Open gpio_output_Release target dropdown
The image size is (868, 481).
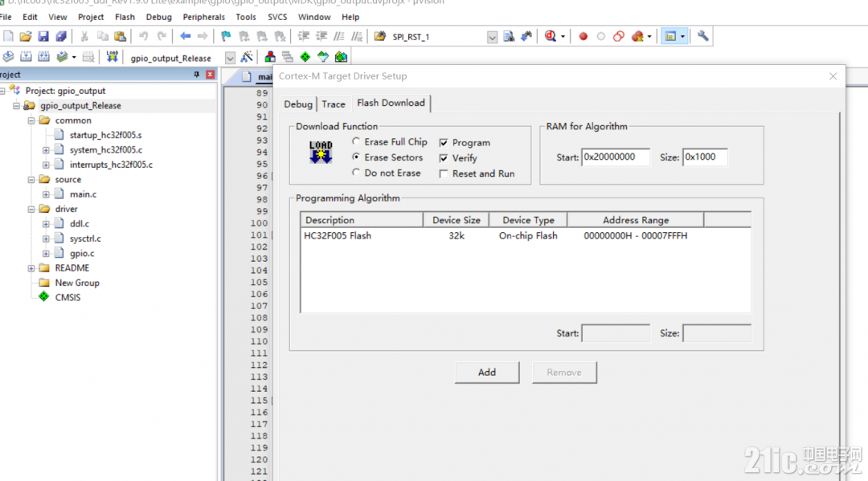click(x=231, y=58)
